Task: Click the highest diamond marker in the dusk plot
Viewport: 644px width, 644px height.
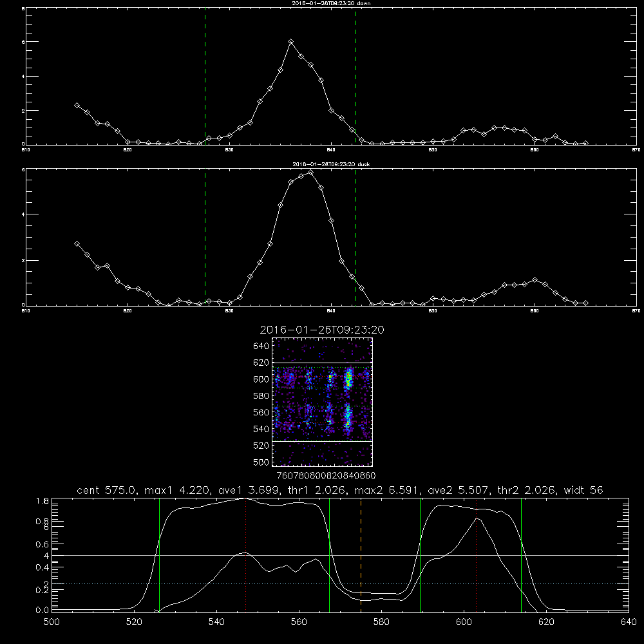Action: point(311,173)
